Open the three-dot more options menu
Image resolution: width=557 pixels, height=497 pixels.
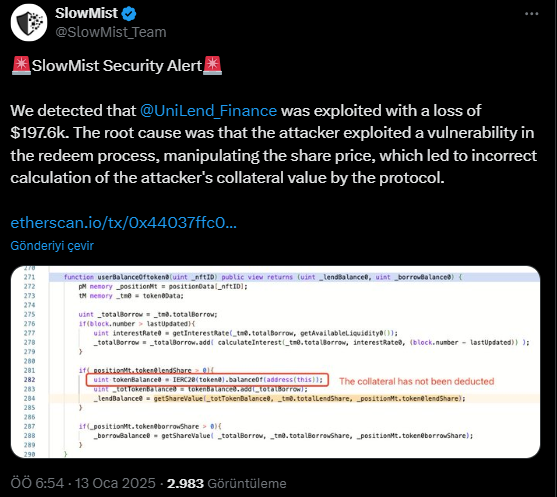click(531, 14)
